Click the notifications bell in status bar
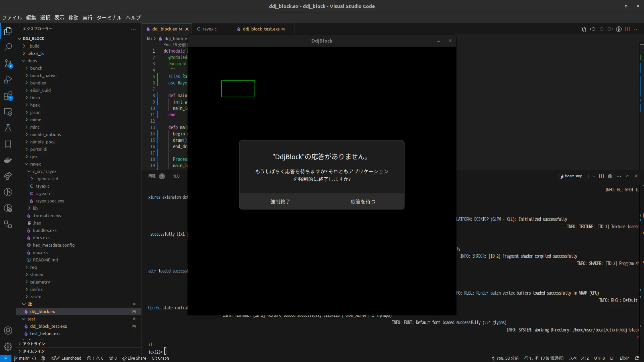644x362 pixels. click(x=637, y=358)
